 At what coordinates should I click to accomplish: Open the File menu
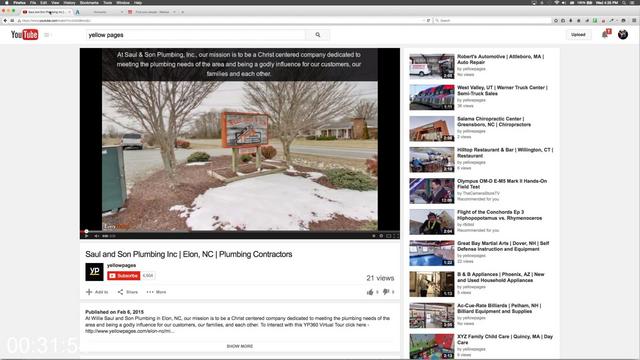[x=33, y=2]
